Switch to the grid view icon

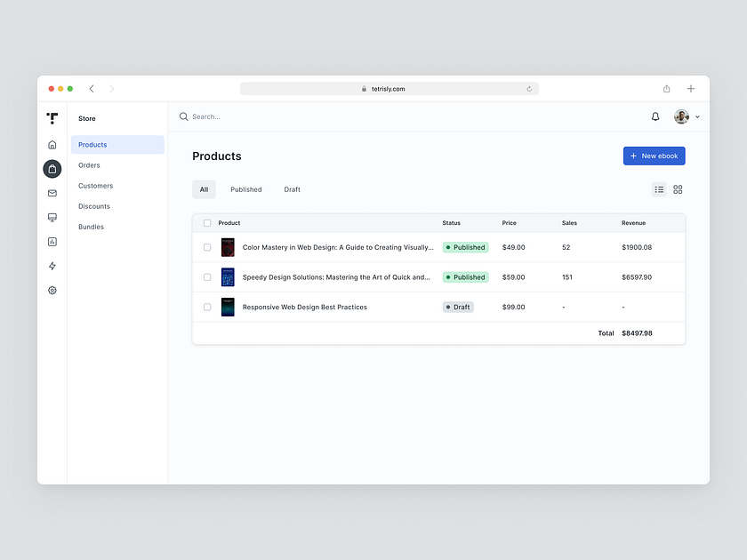point(678,189)
